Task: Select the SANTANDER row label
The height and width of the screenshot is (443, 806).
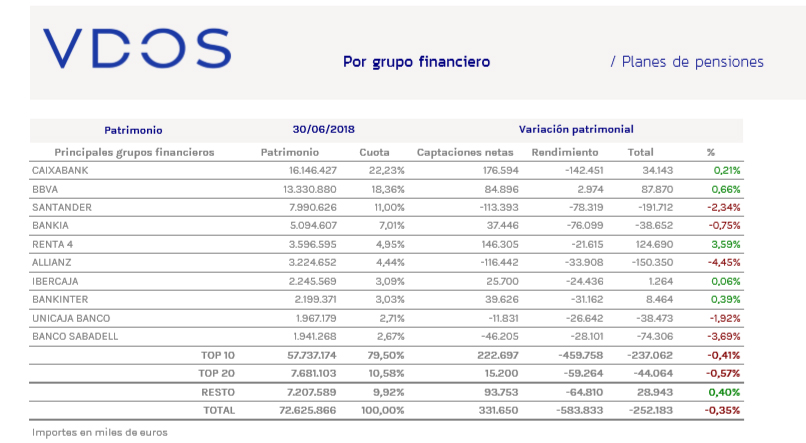Action: click(x=64, y=207)
